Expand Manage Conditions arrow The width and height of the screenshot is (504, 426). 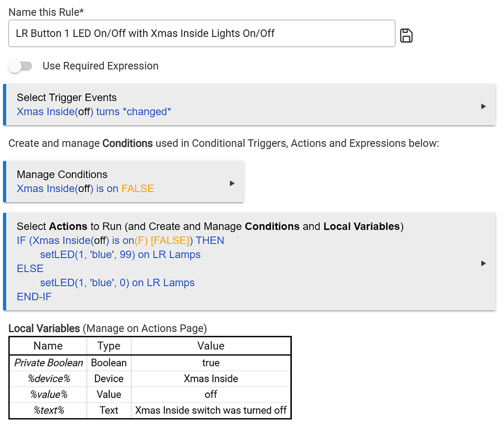232,183
